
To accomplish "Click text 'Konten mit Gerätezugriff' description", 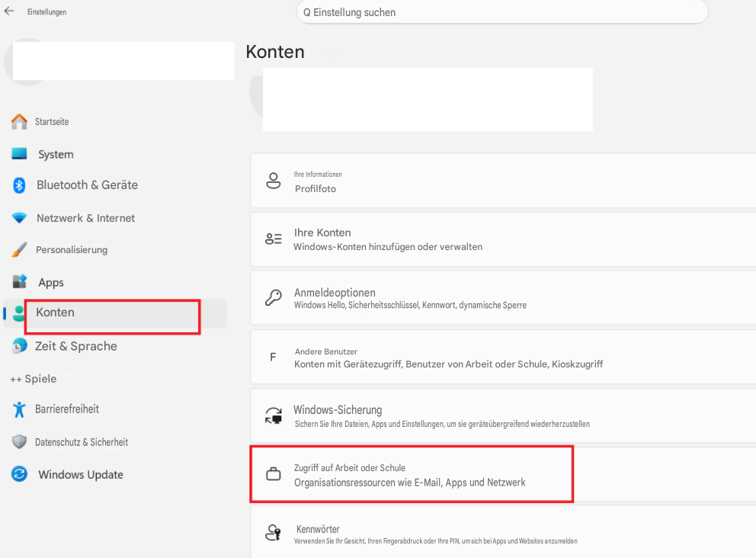I will (448, 364).
